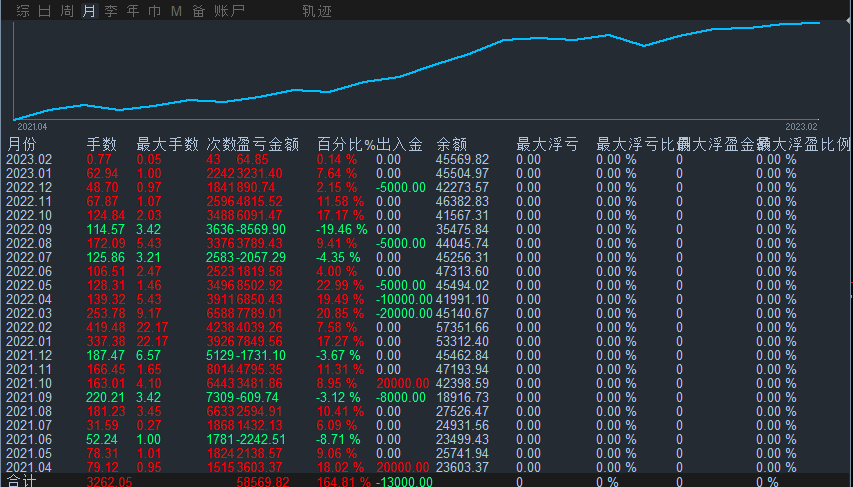Viewport: 853px width, 487px height.
Task: Click lots value 337.38 in 2022.01 row
Action: click(x=106, y=342)
